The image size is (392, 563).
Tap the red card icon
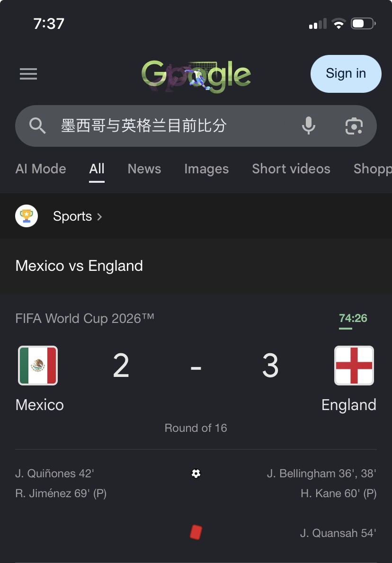[196, 532]
